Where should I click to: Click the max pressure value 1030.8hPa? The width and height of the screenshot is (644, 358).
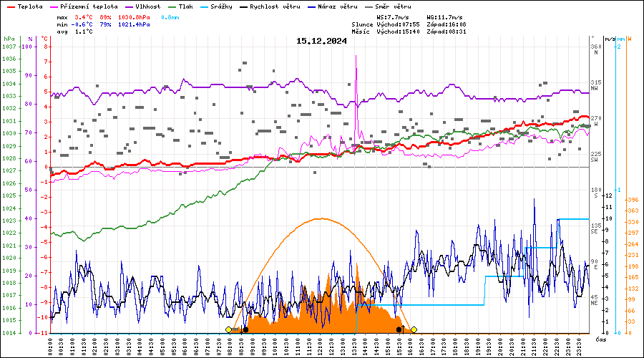[x=134, y=16]
